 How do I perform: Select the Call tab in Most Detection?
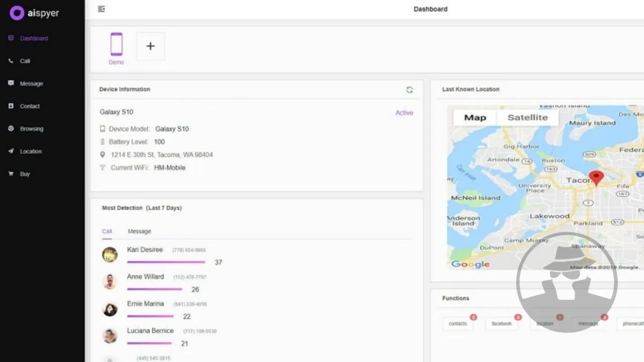(107, 231)
